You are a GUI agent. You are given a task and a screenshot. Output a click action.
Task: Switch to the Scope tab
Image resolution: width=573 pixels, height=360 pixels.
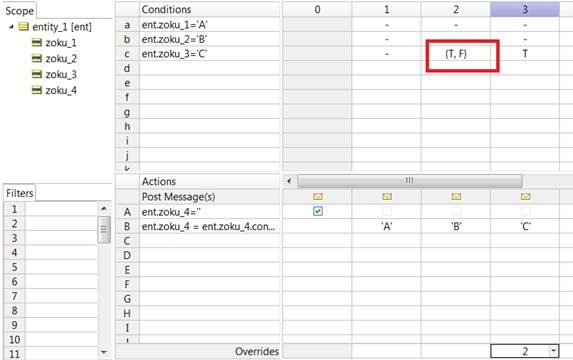[x=19, y=11]
